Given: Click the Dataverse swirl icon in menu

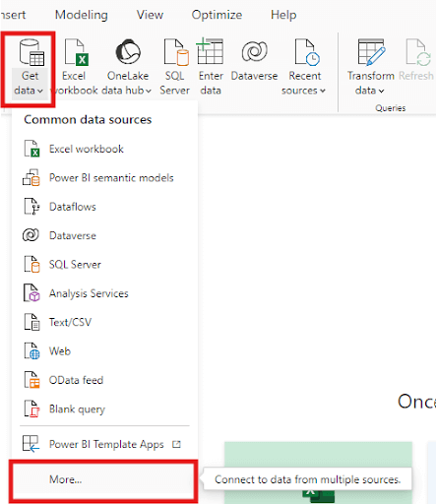Looking at the screenshot, I should coord(31,235).
